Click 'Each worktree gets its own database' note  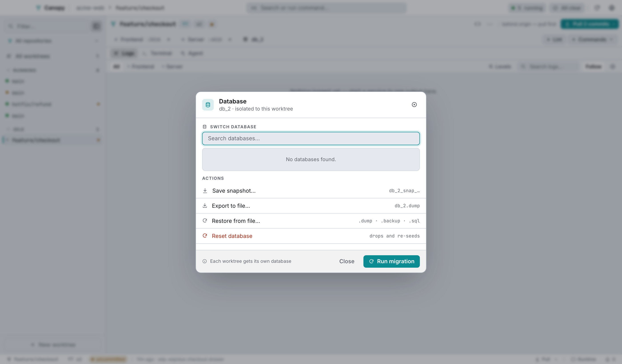pyautogui.click(x=251, y=261)
